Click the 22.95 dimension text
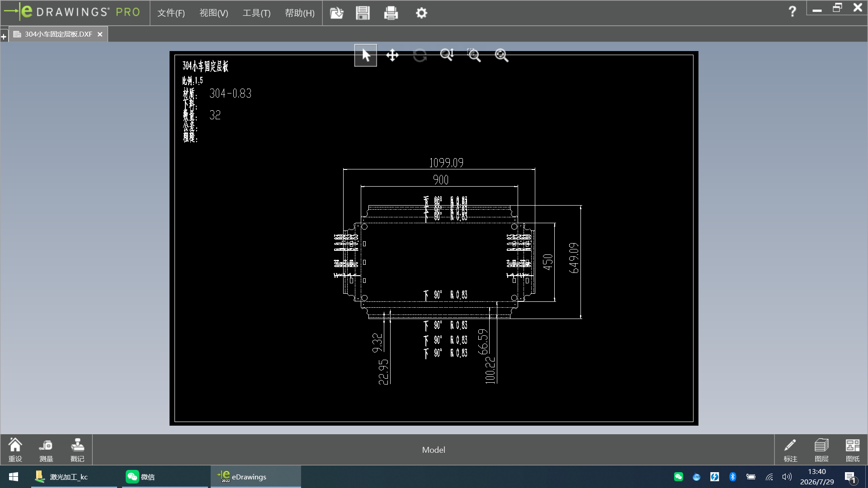The width and height of the screenshot is (868, 488). coord(383,372)
